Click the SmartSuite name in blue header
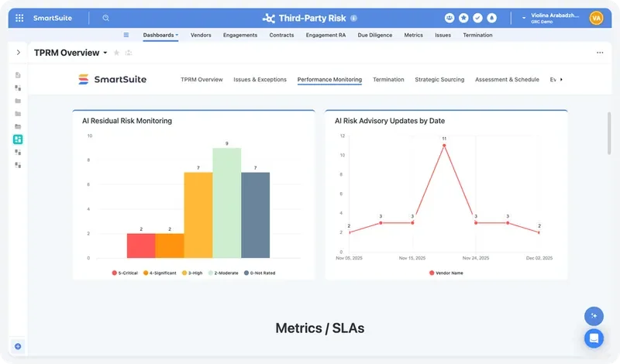620x364 pixels. point(53,18)
